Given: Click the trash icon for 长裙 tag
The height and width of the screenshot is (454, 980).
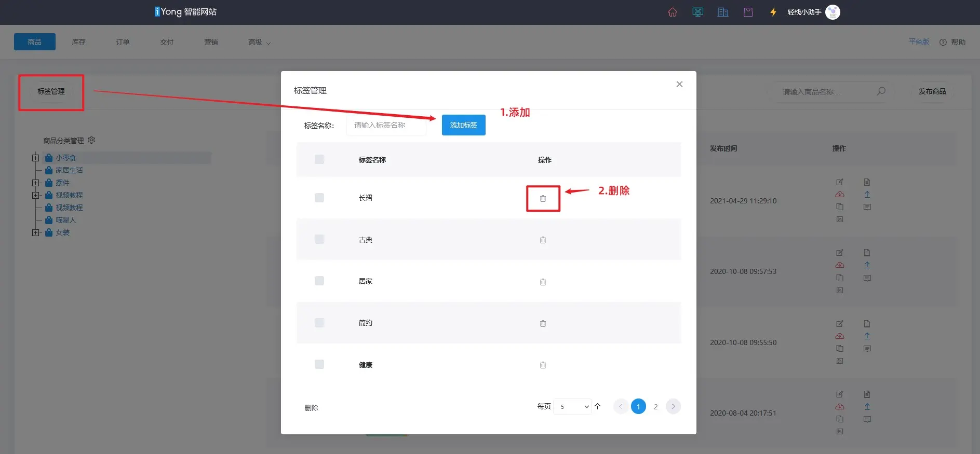Looking at the screenshot, I should pyautogui.click(x=543, y=199).
